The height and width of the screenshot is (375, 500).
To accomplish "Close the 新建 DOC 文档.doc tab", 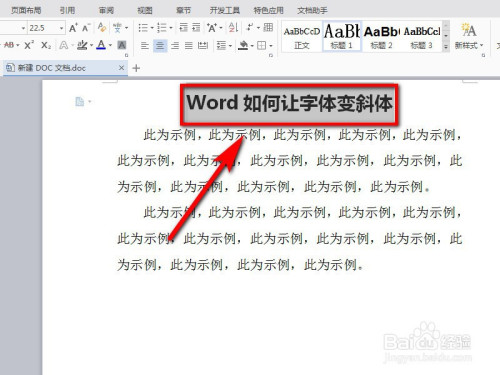I will pyautogui.click(x=121, y=68).
